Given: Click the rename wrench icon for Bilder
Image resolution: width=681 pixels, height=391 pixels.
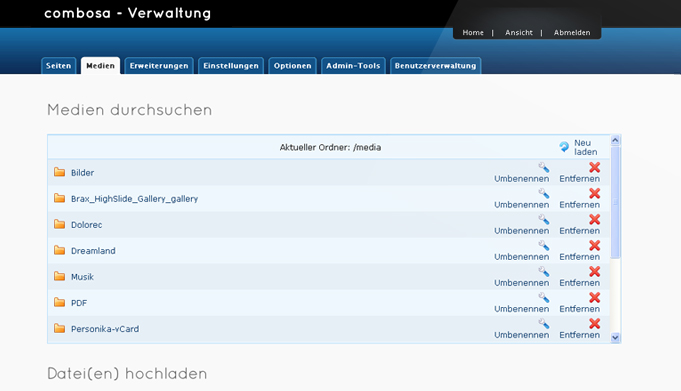Looking at the screenshot, I should 544,167.
